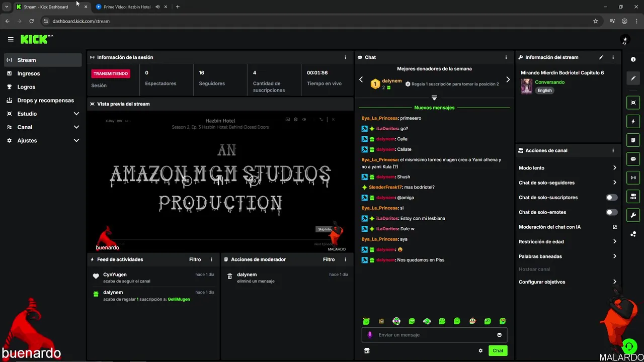Click Filtro in Acciones de moderador

[x=329, y=259]
